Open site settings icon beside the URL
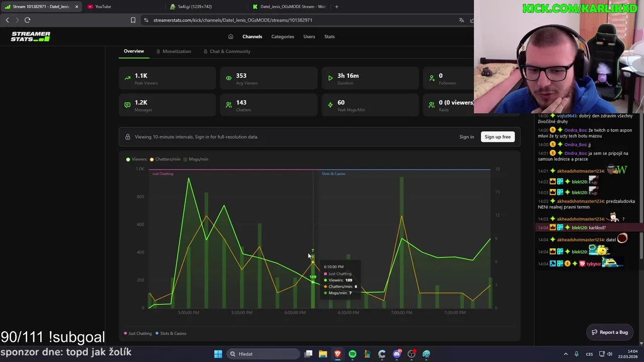 (146, 20)
